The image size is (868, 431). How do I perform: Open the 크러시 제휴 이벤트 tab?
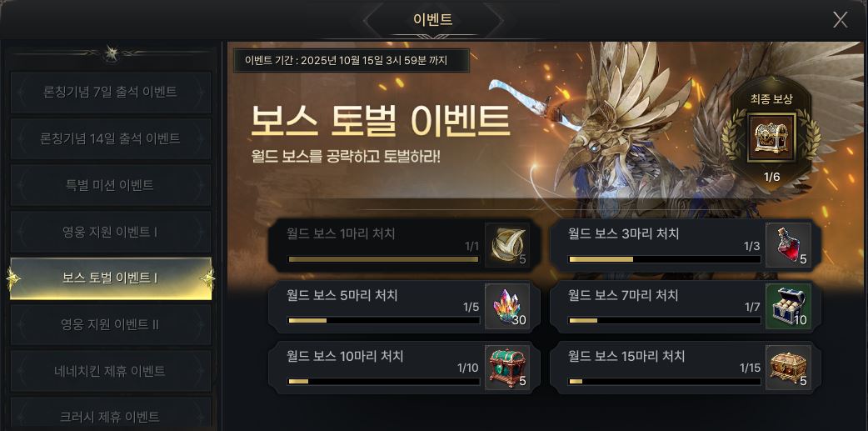pos(111,416)
